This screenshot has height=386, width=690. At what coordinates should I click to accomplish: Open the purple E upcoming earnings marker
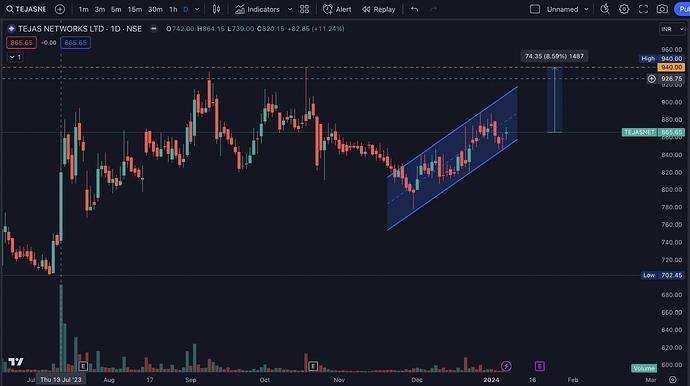click(540, 366)
